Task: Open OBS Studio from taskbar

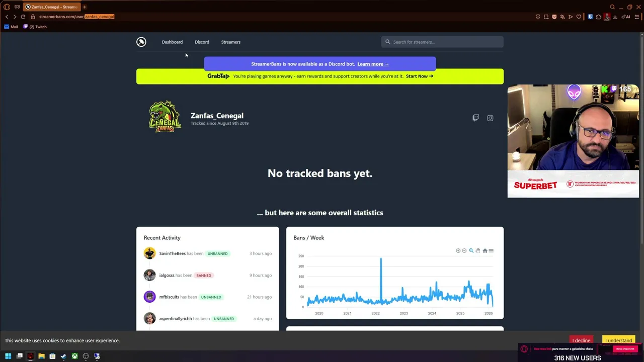Action: (x=86, y=356)
